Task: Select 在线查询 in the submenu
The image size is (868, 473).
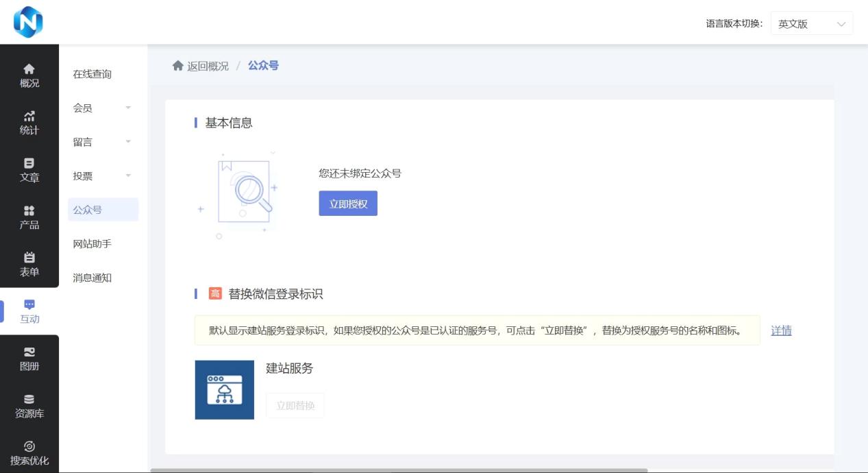Action: click(92, 74)
